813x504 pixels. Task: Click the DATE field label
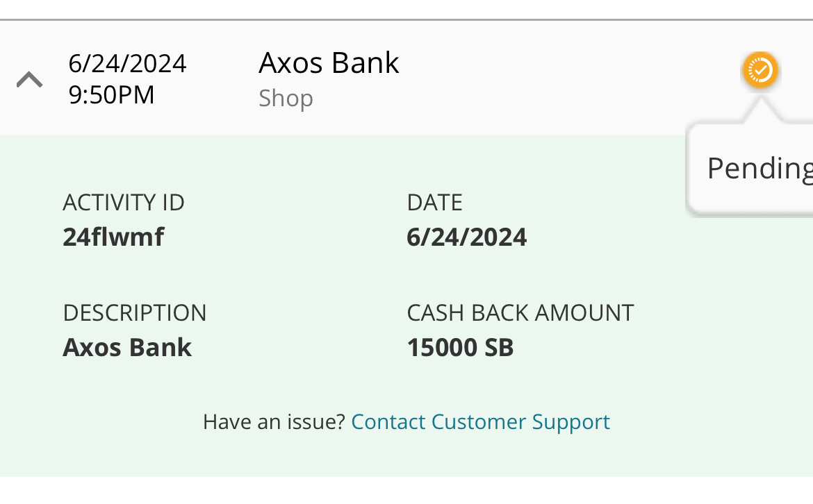coord(434,203)
